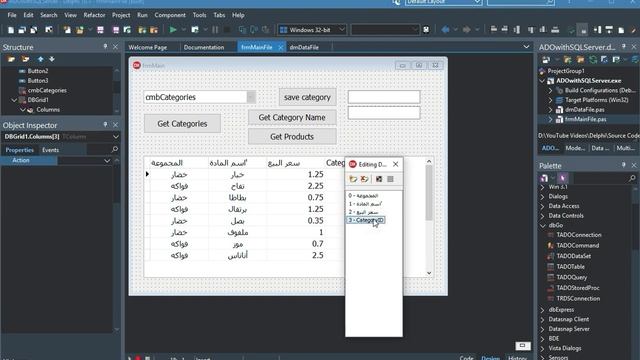Collapse the dbGo palette category
The image size is (640, 360).
click(543, 225)
